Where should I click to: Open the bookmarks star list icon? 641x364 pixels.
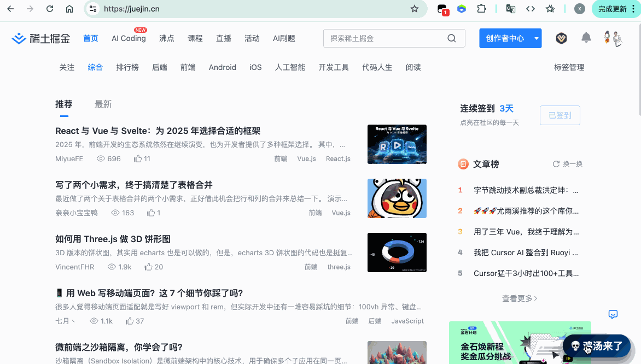coord(550,9)
